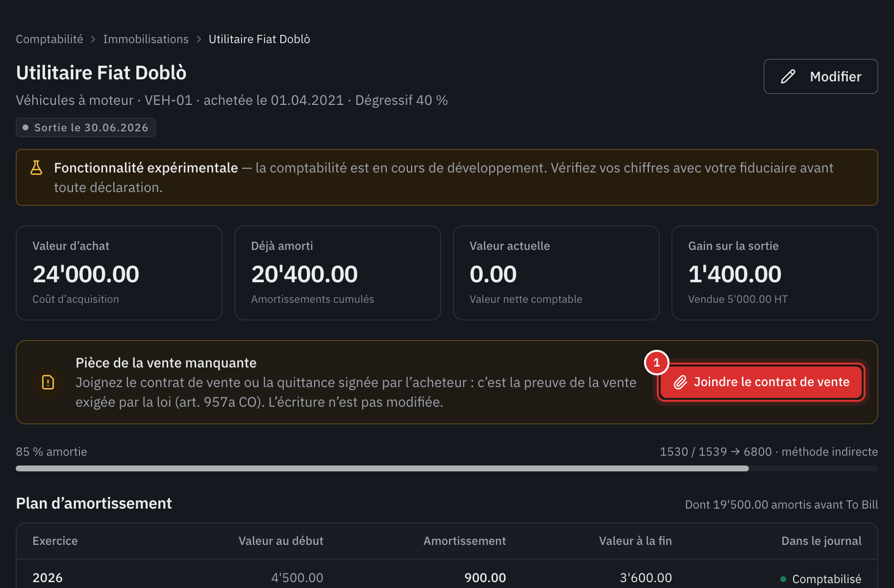894x588 pixels.
Task: Click the missing document warning icon
Action: 48,382
